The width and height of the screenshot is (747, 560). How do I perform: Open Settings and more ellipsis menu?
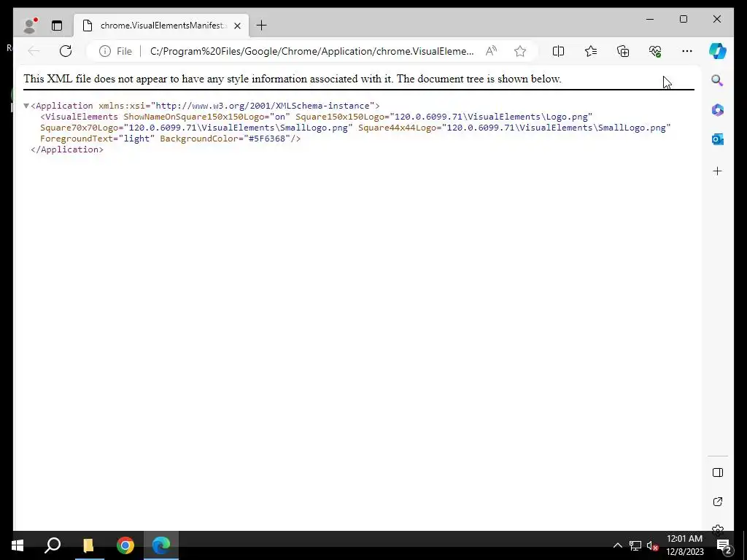coord(687,51)
